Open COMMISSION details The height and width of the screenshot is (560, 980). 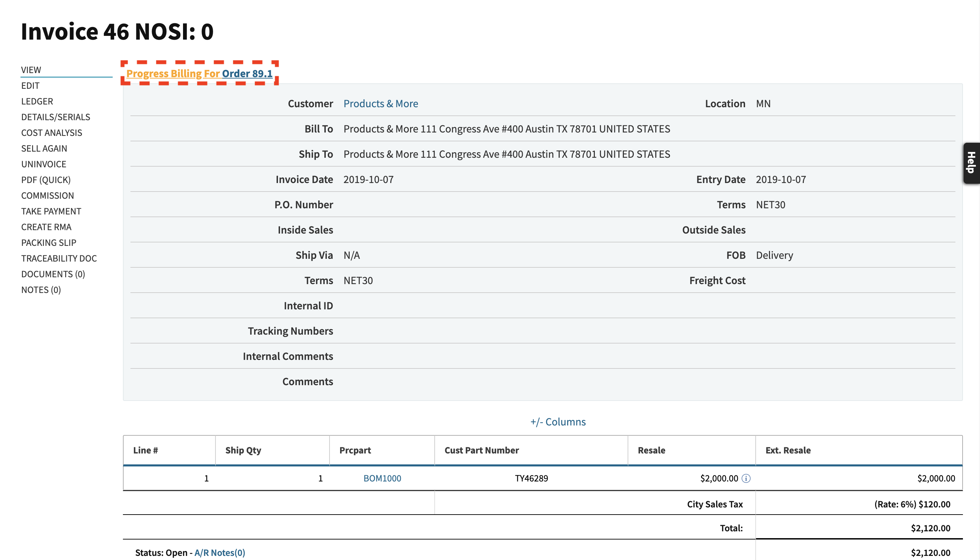click(48, 195)
